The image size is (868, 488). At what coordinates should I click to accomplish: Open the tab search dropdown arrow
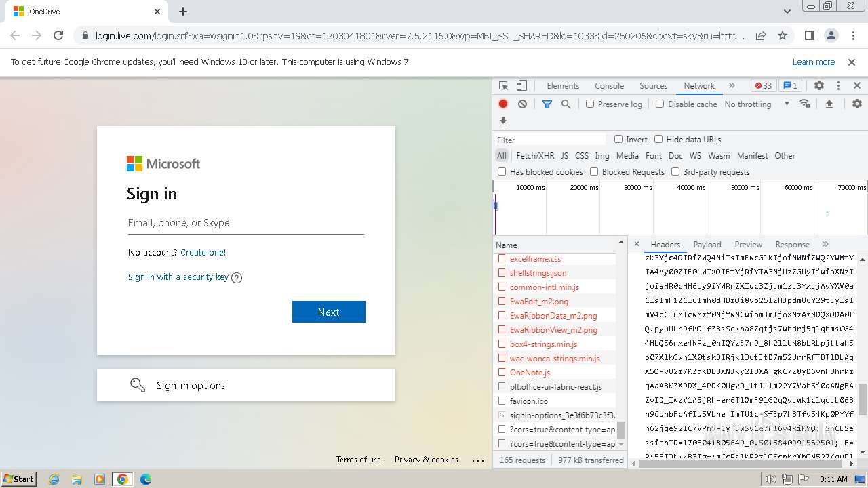pyautogui.click(x=787, y=12)
